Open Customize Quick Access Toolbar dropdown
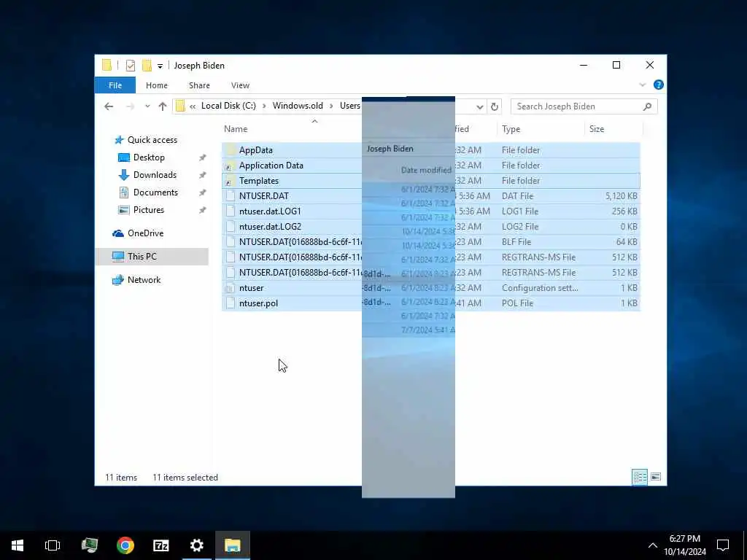Image resolution: width=747 pixels, height=560 pixels. pyautogui.click(x=160, y=66)
